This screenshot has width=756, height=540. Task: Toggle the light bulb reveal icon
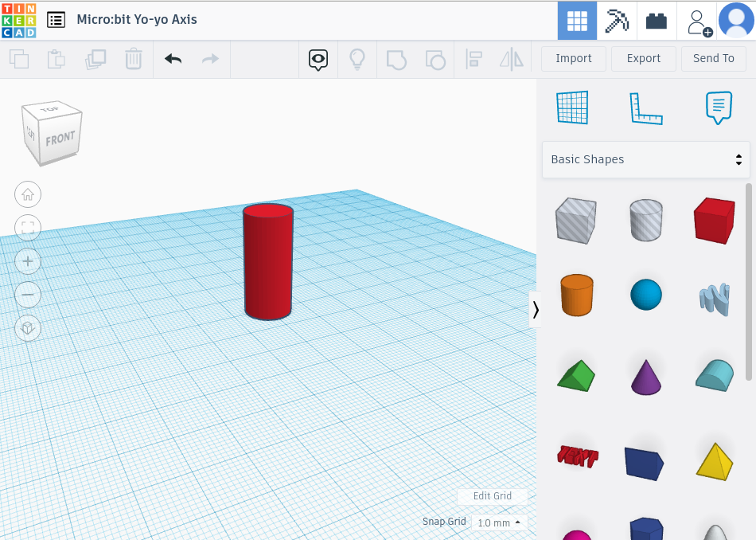[x=357, y=59]
